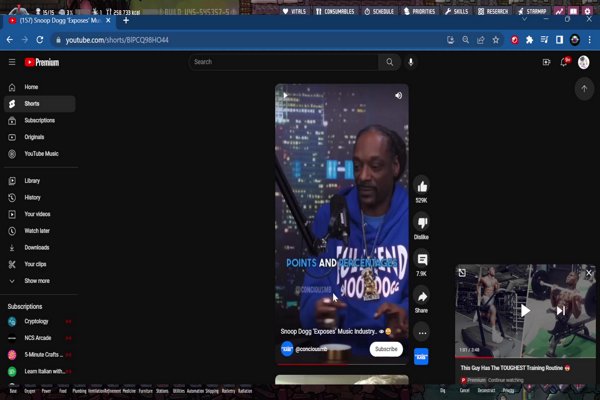Click into the YouTube Search field
The image size is (600, 400).
coord(283,62)
